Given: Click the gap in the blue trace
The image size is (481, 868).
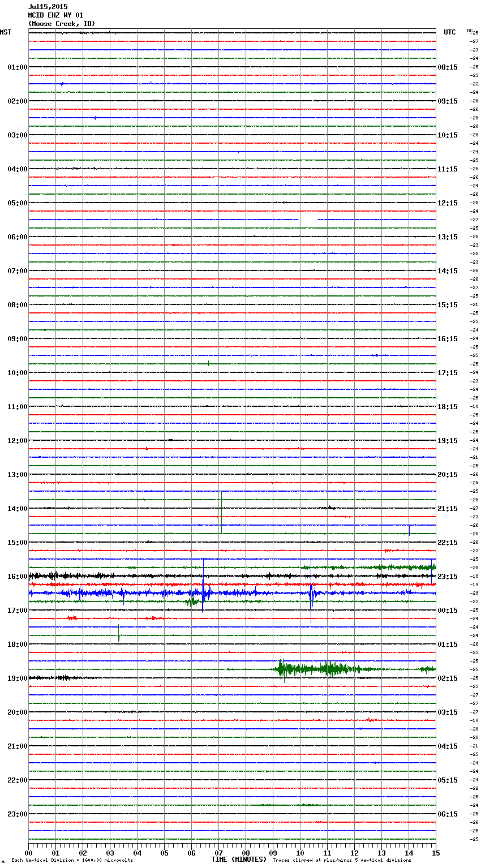Looking at the screenshot, I should (x=308, y=220).
